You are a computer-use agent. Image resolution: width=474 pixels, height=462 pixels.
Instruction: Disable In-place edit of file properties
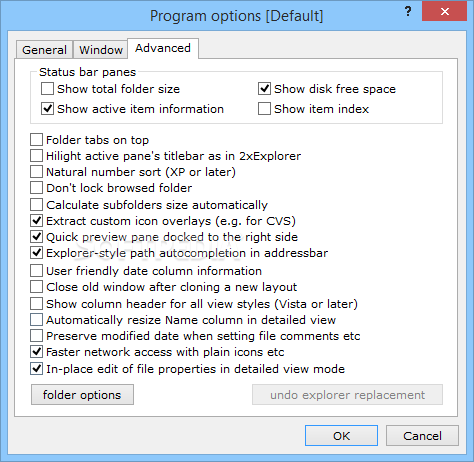tap(36, 369)
